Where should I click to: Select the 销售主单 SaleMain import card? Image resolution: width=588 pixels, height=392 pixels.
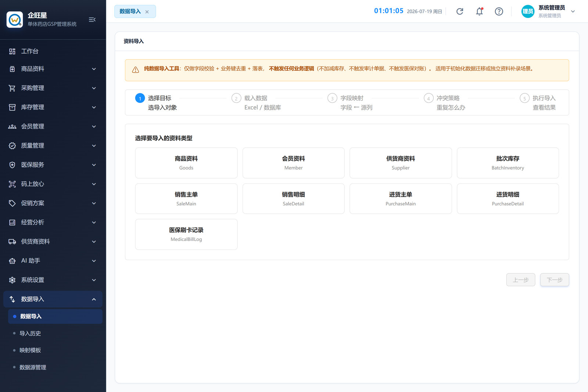tap(186, 199)
